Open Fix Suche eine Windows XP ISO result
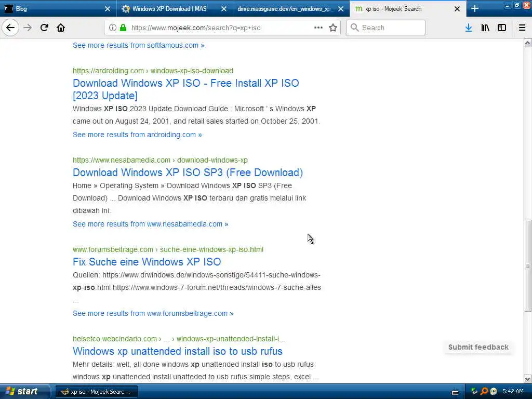532x399 pixels. (147, 262)
